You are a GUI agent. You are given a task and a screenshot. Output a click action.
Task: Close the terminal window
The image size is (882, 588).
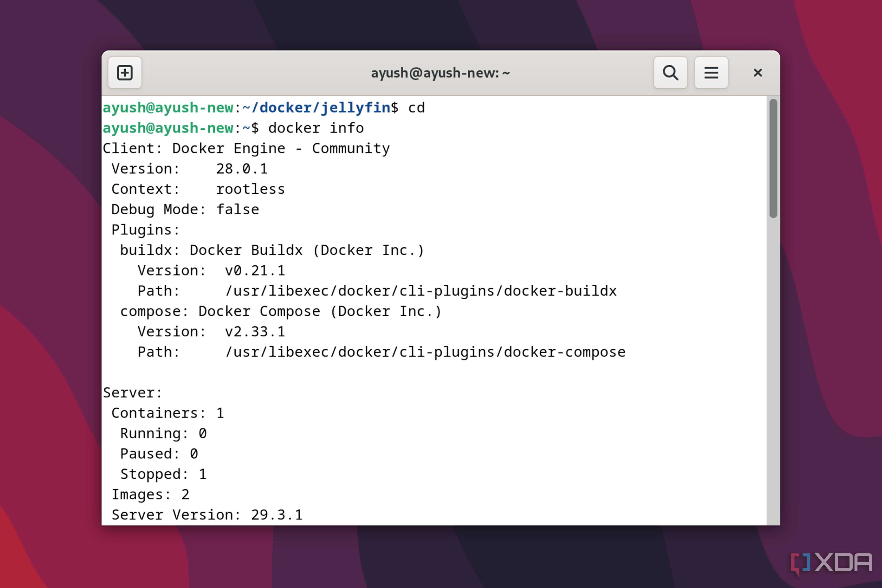(758, 73)
